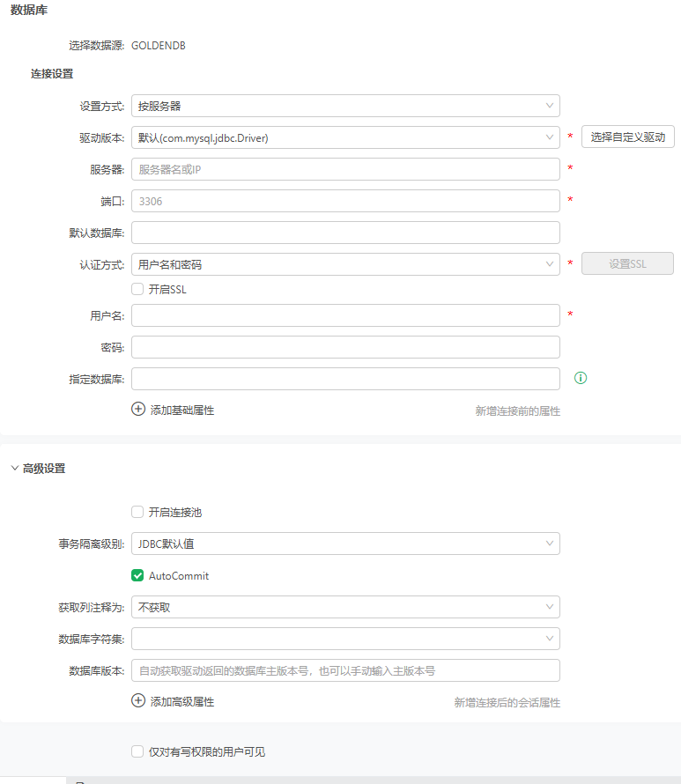The image size is (681, 784).
Task: Click the 数据库 heading text
Action: (x=29, y=10)
